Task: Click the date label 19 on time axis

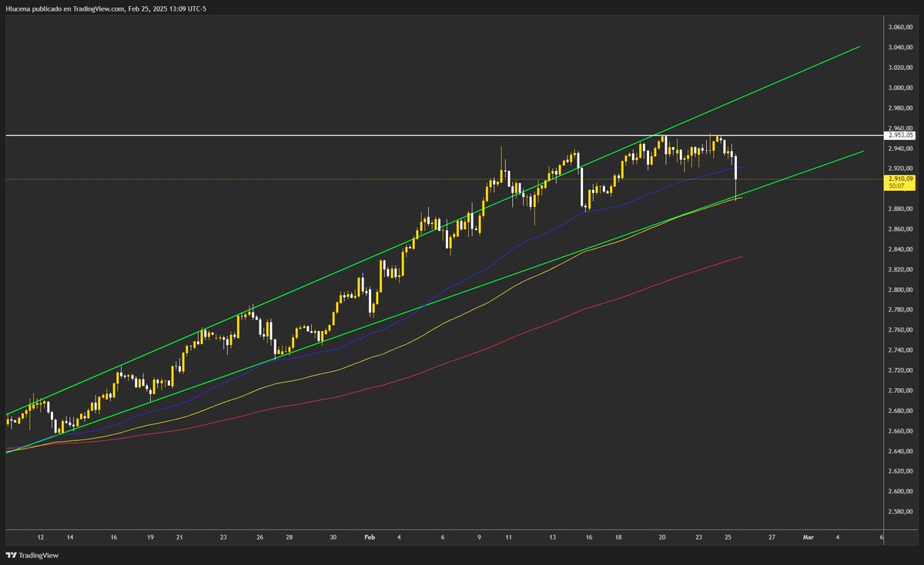Action: pos(150,537)
